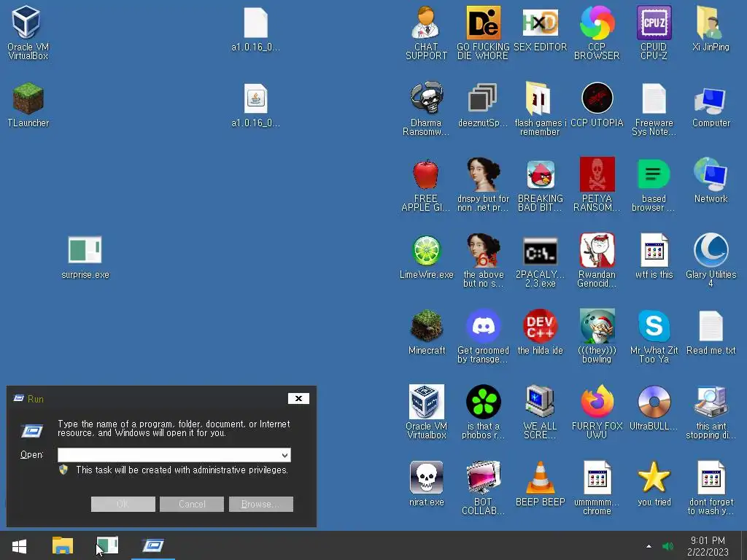747x560 pixels.
Task: Click the CCP UTOPIA icon
Action: click(597, 98)
